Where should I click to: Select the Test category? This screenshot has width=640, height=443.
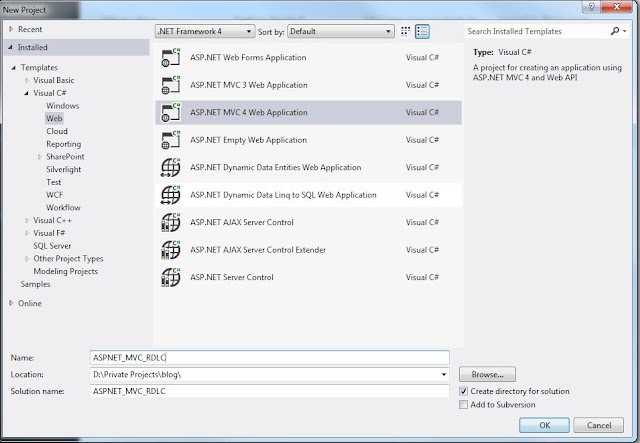[x=53, y=182]
